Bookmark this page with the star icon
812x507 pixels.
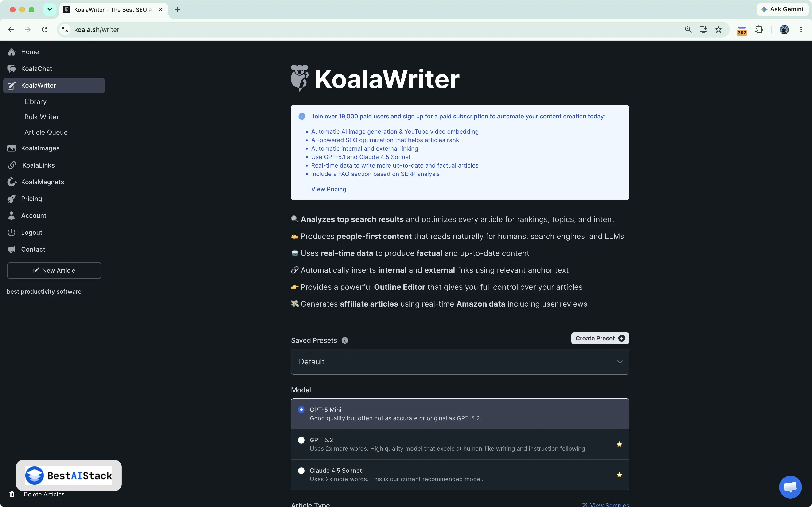(718, 30)
